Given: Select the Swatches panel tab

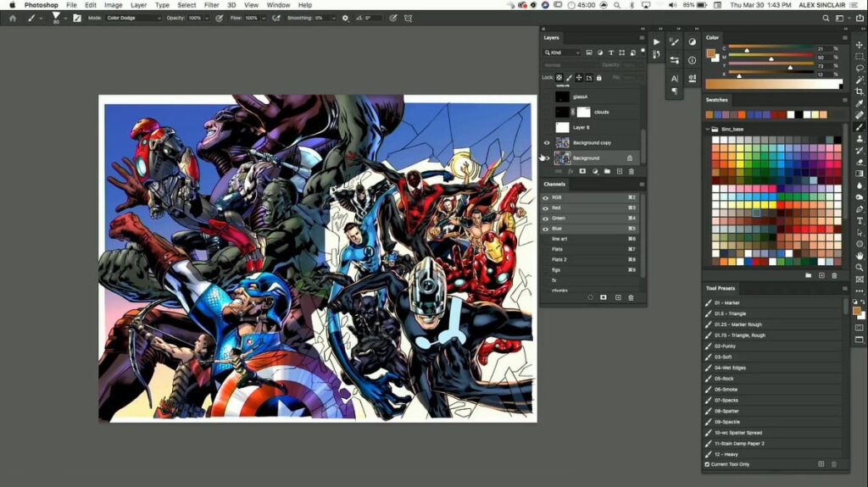Looking at the screenshot, I should [x=717, y=100].
